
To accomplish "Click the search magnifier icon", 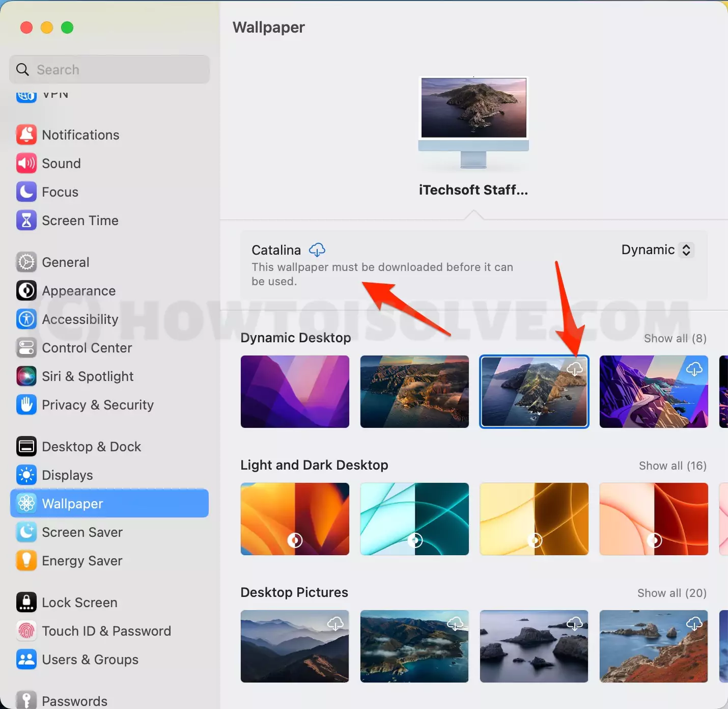I will [22, 69].
